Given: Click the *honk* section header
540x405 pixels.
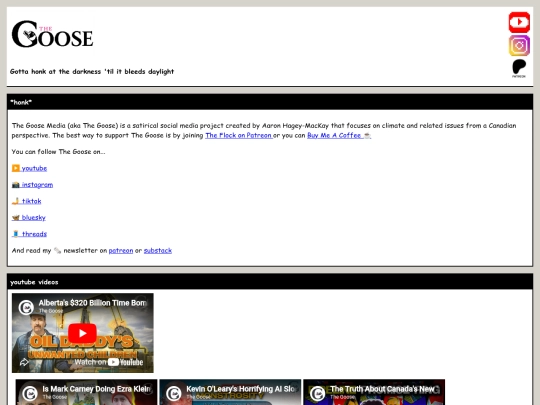Looking at the screenshot, I should coord(270,102).
